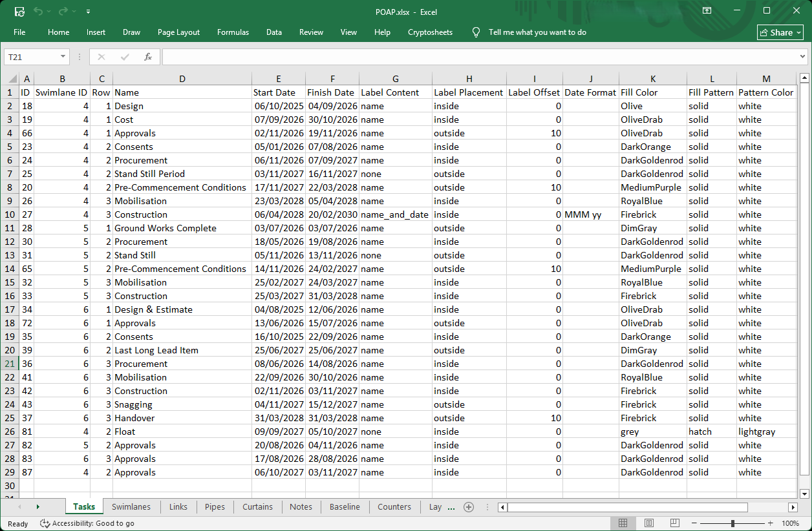
Task: Click the more sheets ellipsis
Action: coord(451,507)
